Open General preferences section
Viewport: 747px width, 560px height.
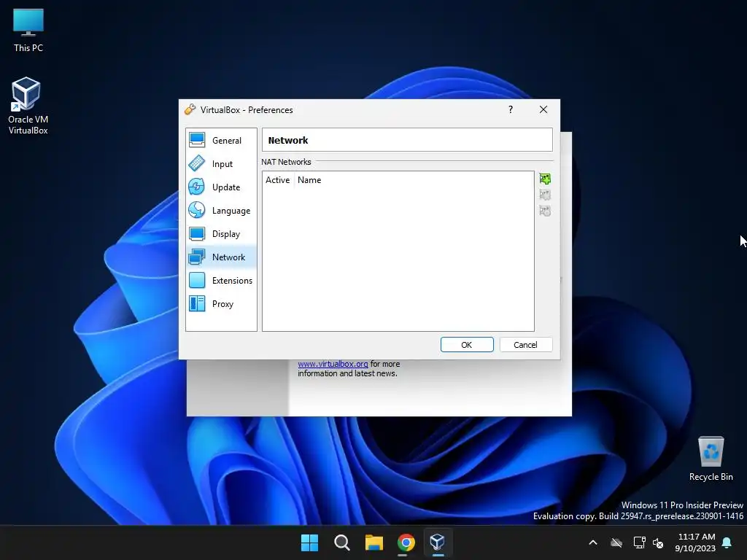click(x=221, y=141)
